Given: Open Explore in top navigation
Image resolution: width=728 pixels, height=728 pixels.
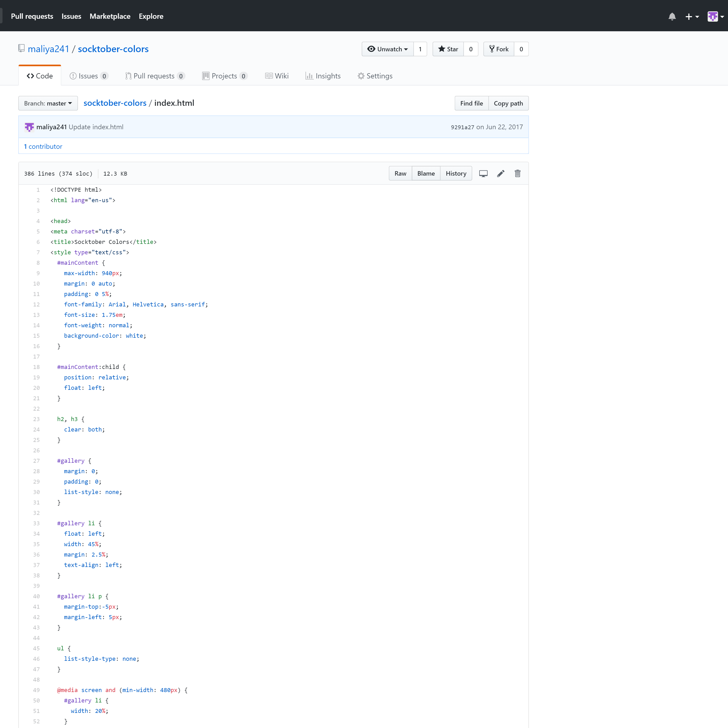Looking at the screenshot, I should [x=151, y=16].
